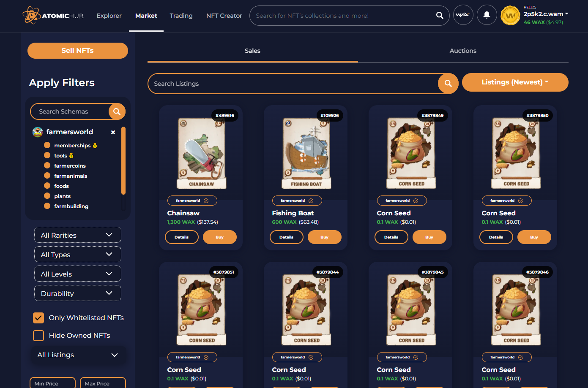Open Corn Seed #3879851 card image
This screenshot has height=388, width=588.
click(x=201, y=309)
